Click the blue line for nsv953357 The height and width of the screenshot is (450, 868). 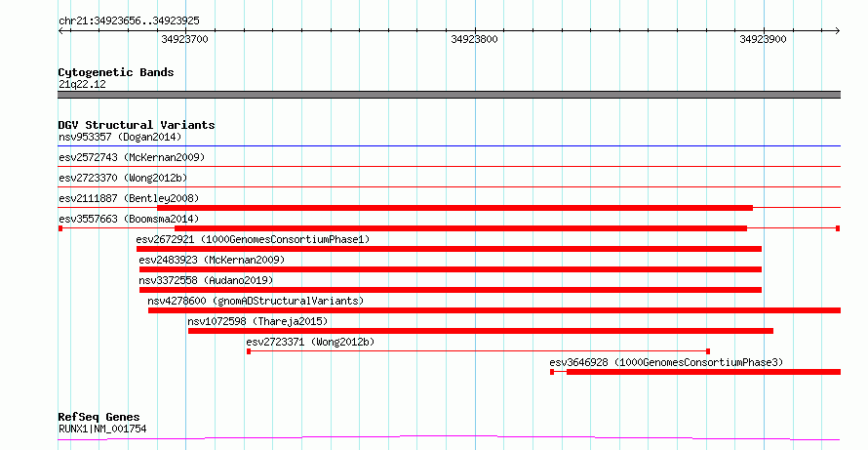pos(449,146)
